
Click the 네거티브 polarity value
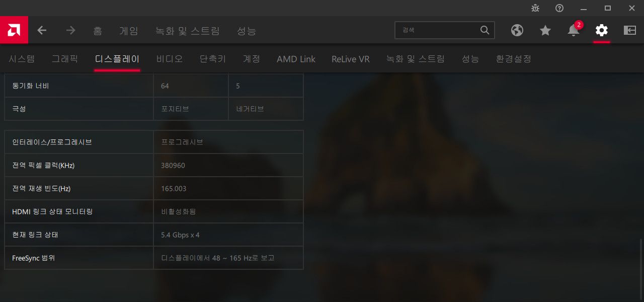coord(250,109)
